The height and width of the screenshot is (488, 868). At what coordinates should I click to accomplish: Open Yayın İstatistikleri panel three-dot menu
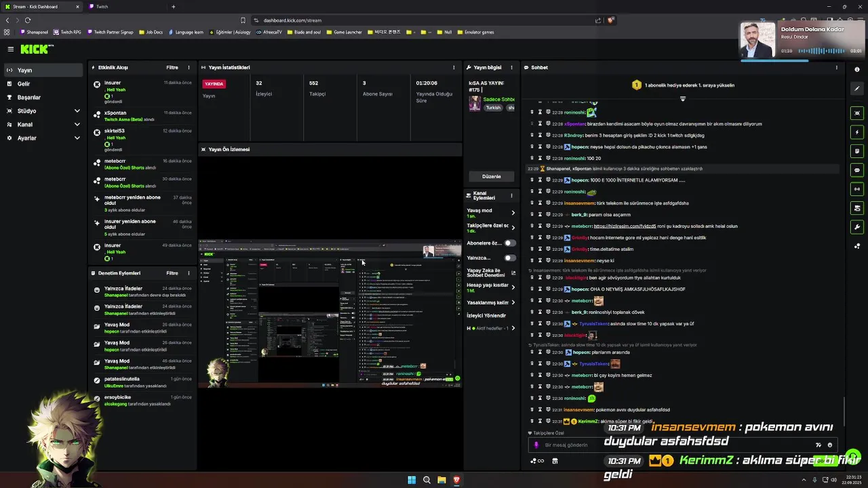tap(454, 67)
